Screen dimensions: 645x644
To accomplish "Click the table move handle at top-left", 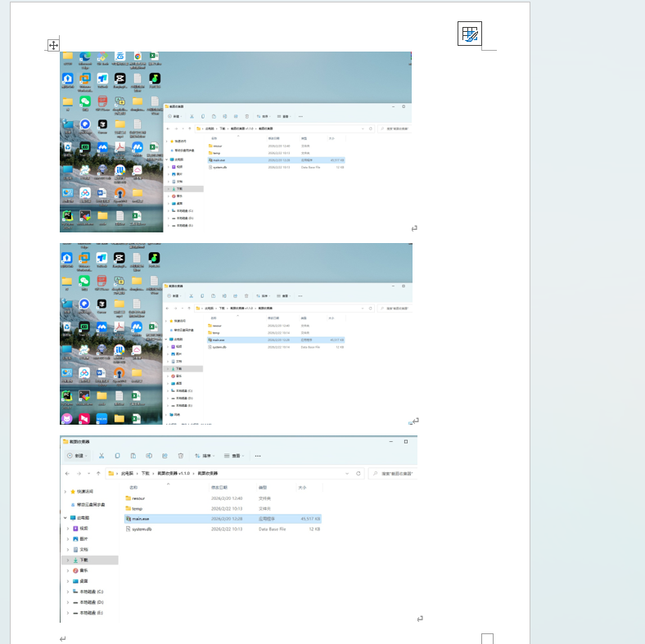I will pyautogui.click(x=53, y=45).
